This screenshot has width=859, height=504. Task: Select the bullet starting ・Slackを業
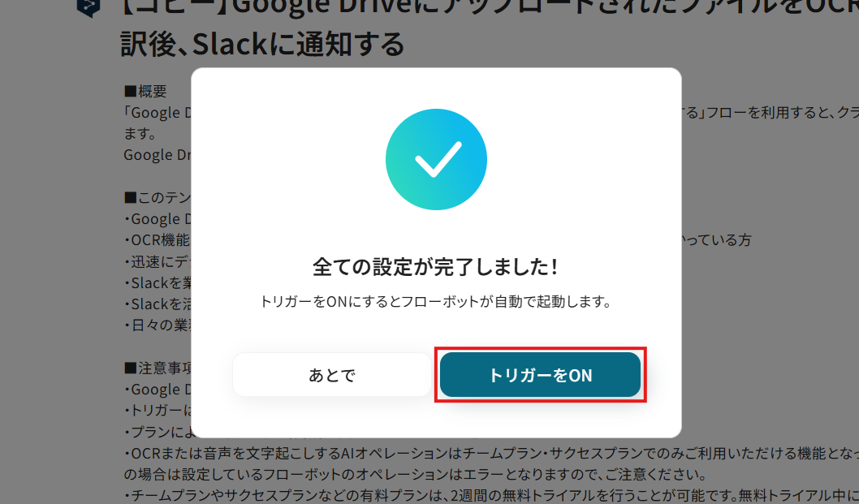158,282
